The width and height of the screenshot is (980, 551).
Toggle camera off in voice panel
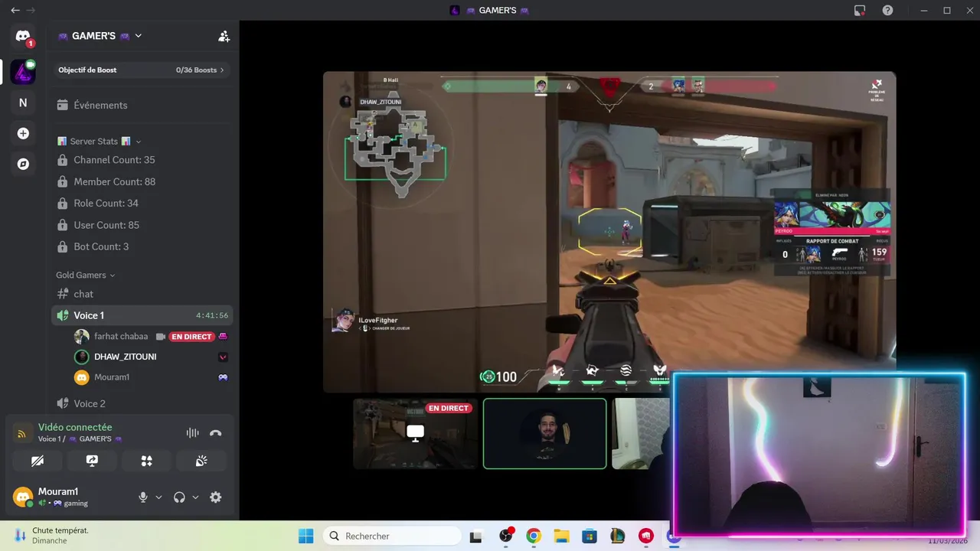tap(38, 461)
